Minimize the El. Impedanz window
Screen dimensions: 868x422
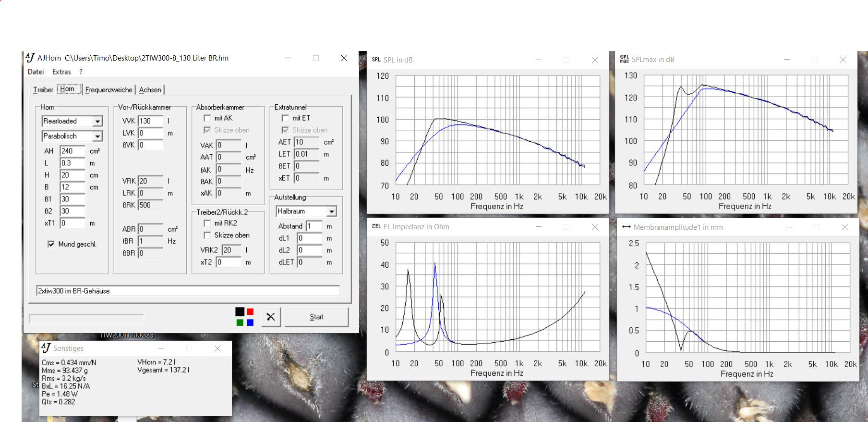coord(539,227)
